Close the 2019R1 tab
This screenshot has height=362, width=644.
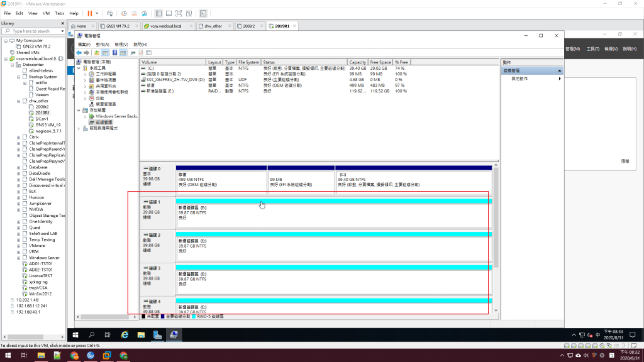click(294, 26)
